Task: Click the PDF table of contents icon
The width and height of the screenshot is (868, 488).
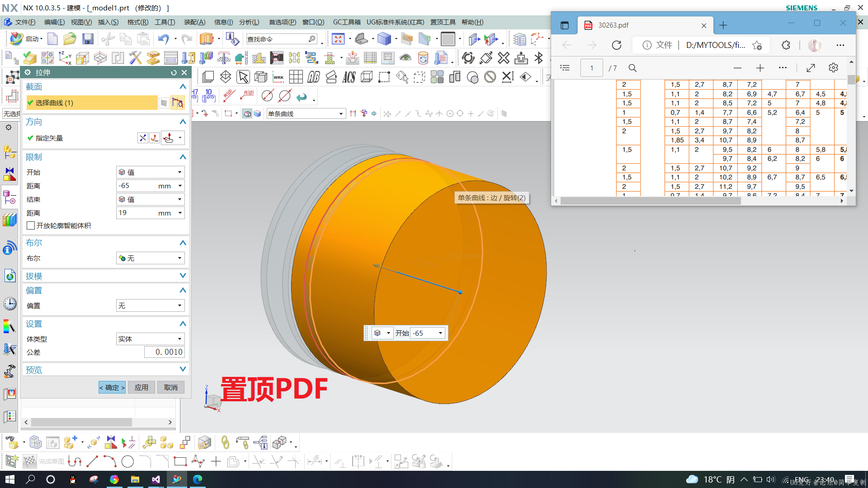Action: (565, 68)
